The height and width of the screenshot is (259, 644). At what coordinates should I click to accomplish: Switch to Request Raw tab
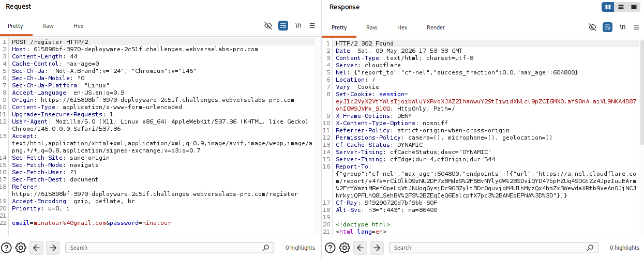click(48, 26)
